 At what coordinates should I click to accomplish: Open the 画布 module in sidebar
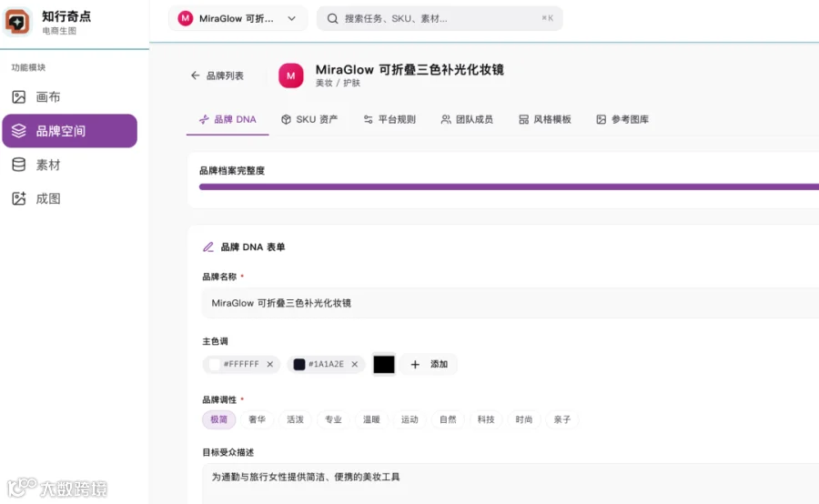click(x=69, y=96)
